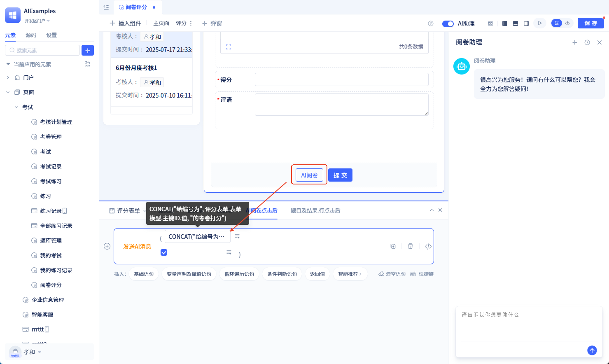Send message with blue arrow button
Screen dimensions: 609x364
(x=592, y=350)
